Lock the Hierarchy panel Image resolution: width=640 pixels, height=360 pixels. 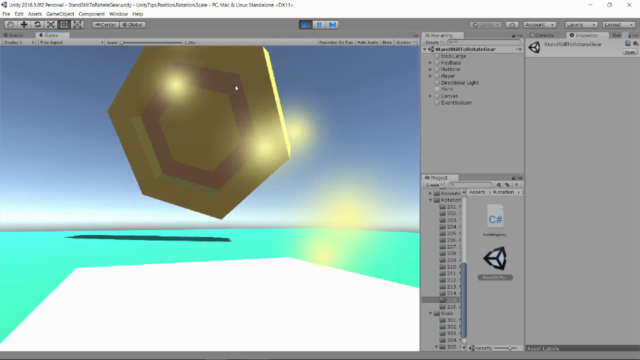513,36
